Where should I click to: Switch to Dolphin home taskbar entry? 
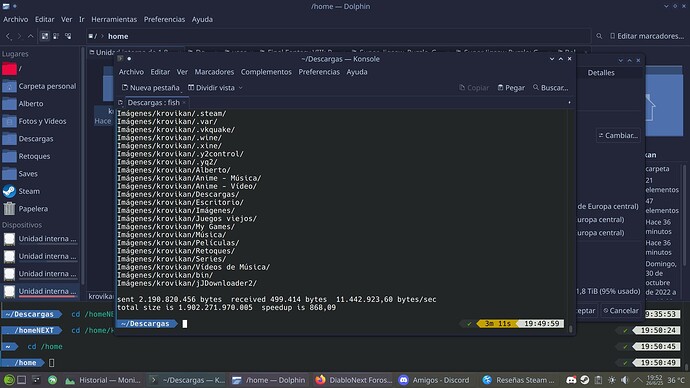[269, 380]
